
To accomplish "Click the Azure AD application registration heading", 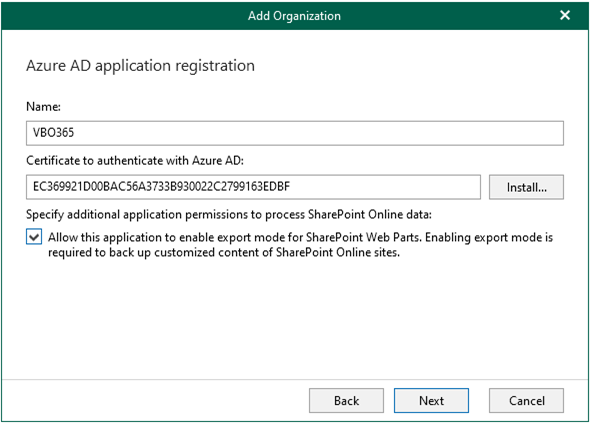I will (140, 66).
